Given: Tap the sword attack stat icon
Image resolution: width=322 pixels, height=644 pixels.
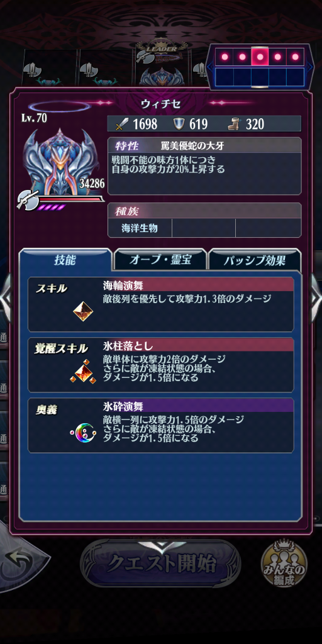Looking at the screenshot, I should tap(121, 124).
